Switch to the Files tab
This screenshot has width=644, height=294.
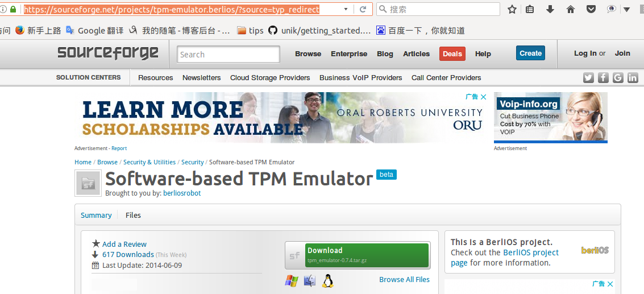point(133,215)
